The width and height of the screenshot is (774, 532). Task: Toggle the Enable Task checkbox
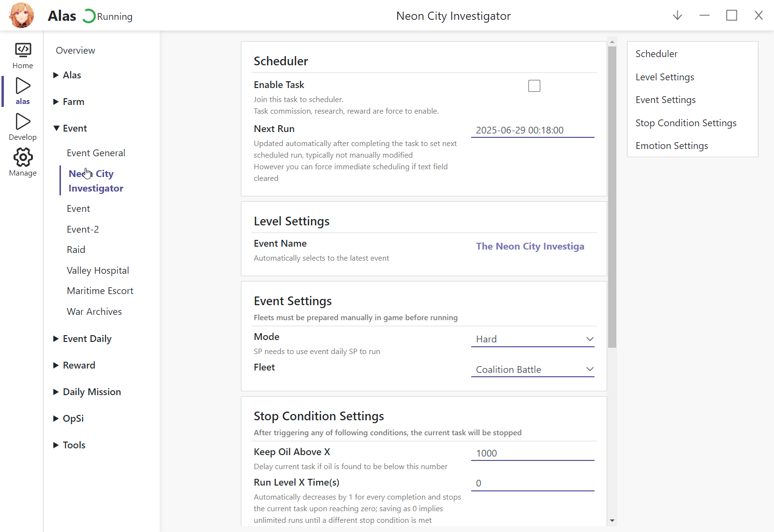(x=534, y=86)
